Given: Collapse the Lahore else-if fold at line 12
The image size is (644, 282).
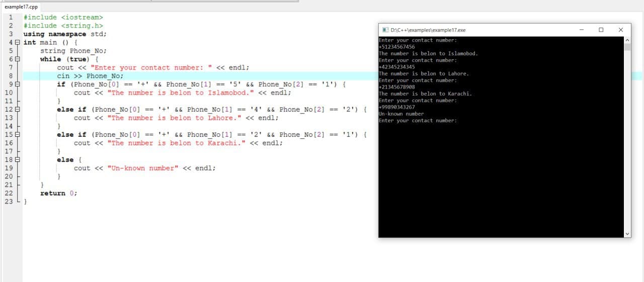Looking at the screenshot, I should (x=18, y=110).
